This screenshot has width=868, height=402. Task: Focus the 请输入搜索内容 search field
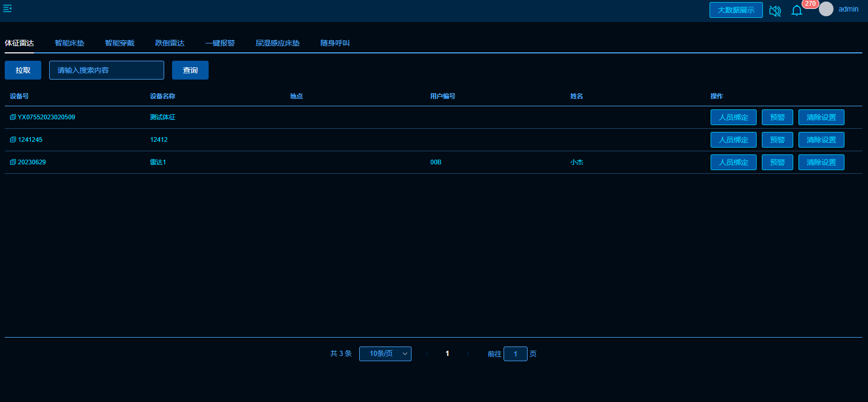pos(107,70)
